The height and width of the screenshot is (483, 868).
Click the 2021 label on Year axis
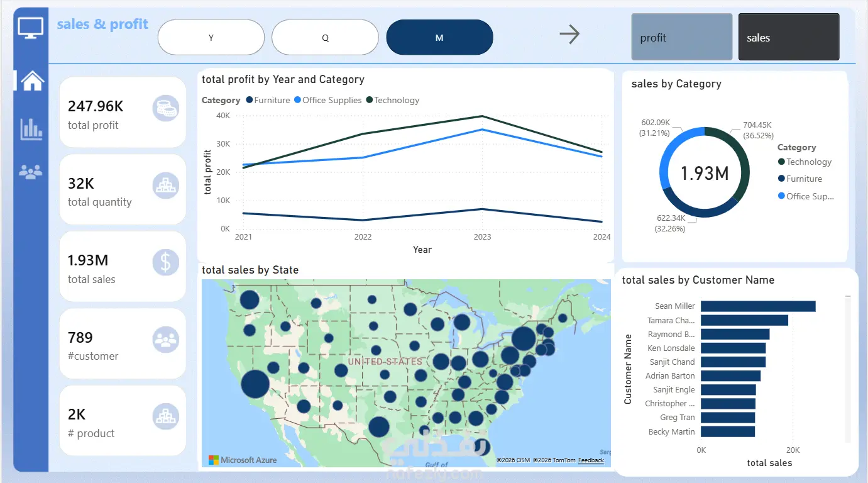pyautogui.click(x=243, y=237)
